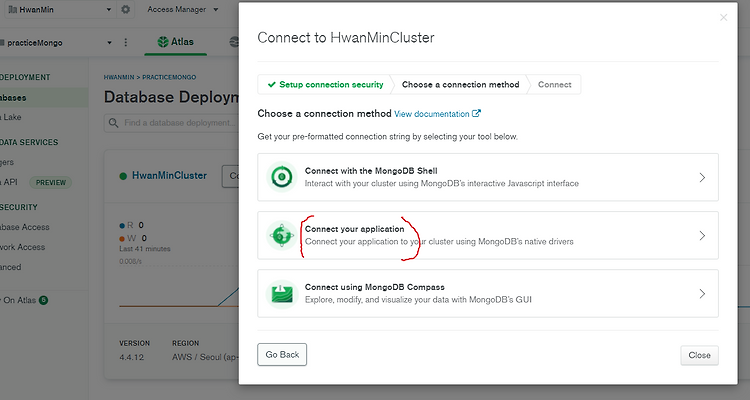Open Data Lake in sidebar

[11, 117]
